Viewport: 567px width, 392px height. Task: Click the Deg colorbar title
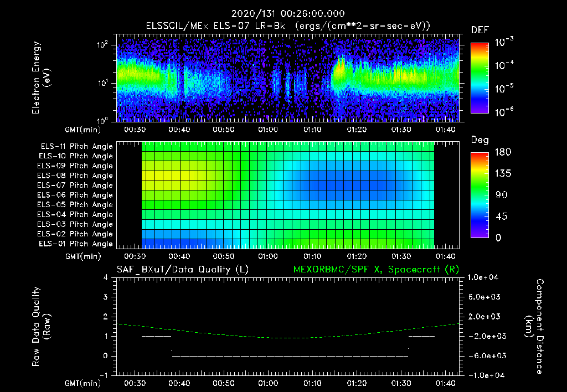pyautogui.click(x=480, y=140)
